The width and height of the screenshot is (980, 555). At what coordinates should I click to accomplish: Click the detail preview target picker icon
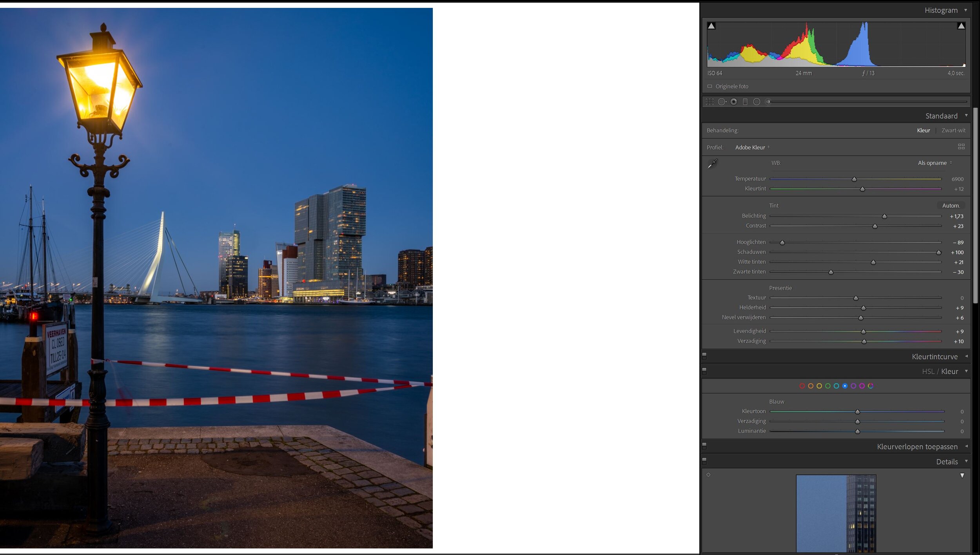point(708,475)
